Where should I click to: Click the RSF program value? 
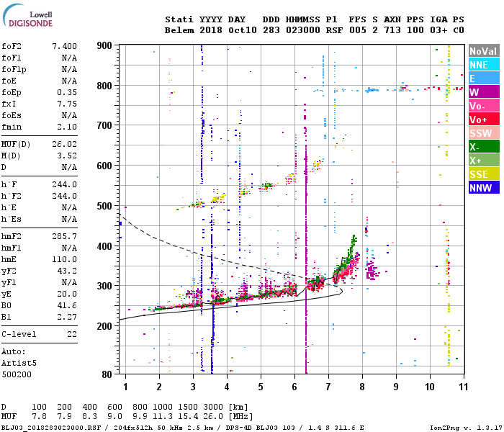click(334, 30)
